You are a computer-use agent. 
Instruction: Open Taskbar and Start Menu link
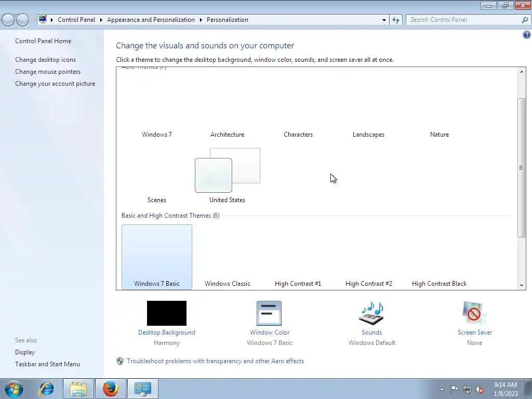pos(47,364)
